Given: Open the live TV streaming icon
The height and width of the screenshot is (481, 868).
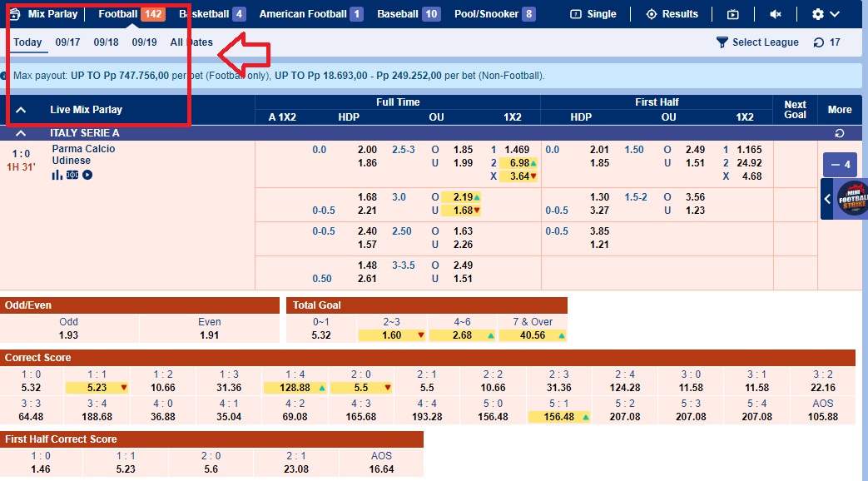Looking at the screenshot, I should tap(733, 14).
